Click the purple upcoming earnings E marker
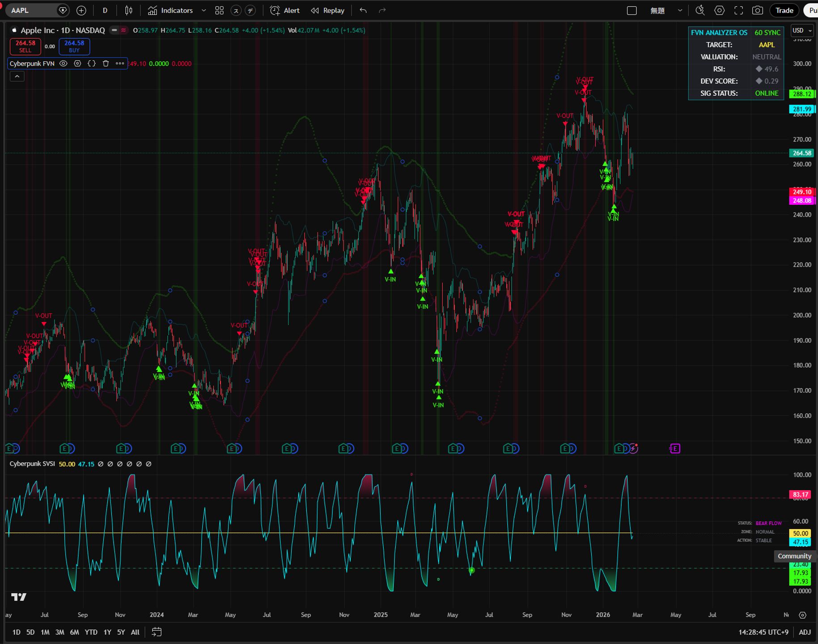818x644 pixels. (x=675, y=448)
